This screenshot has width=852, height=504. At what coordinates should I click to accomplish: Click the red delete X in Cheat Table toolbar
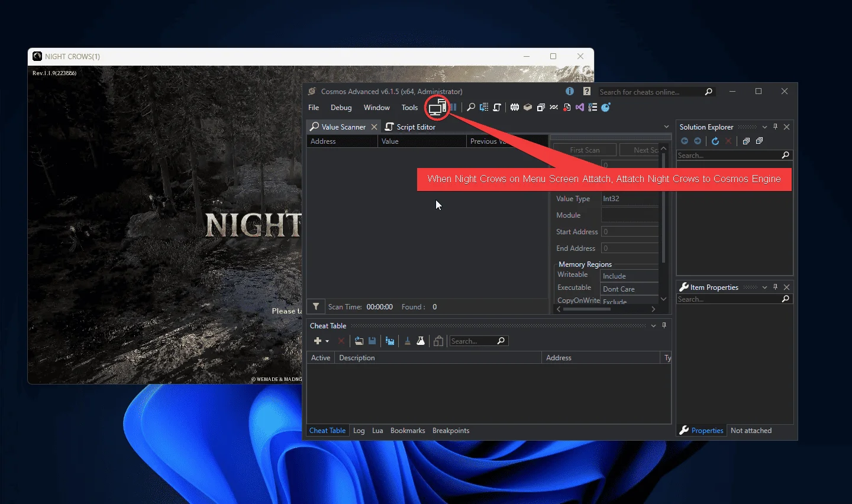tap(341, 341)
